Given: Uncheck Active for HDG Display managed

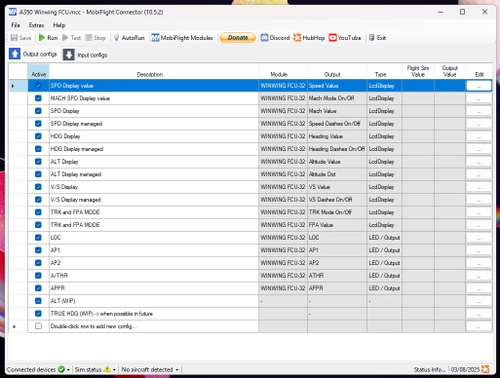Looking at the screenshot, I should 38,149.
